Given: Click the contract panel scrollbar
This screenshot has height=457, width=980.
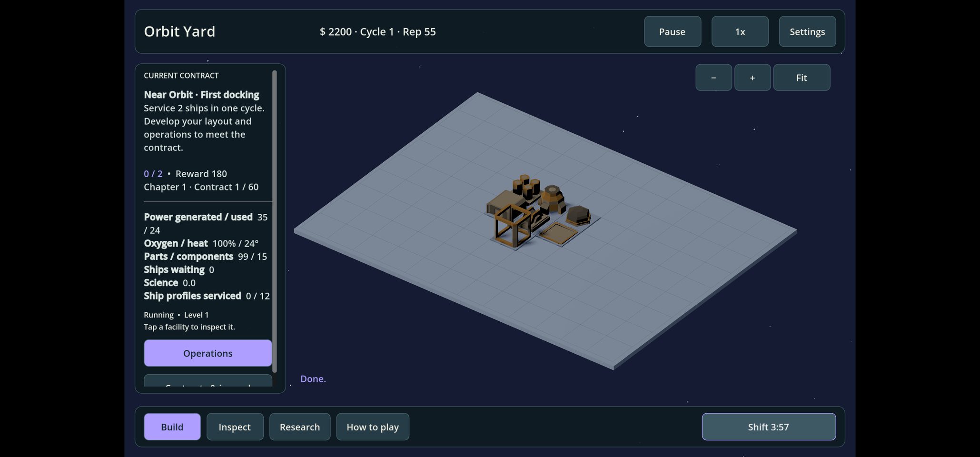Looking at the screenshot, I should (274, 221).
